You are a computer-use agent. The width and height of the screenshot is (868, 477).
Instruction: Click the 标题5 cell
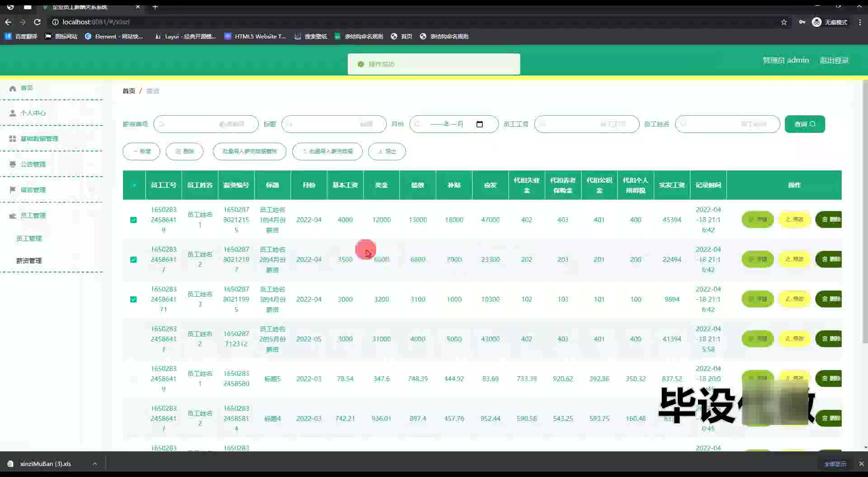pos(273,379)
